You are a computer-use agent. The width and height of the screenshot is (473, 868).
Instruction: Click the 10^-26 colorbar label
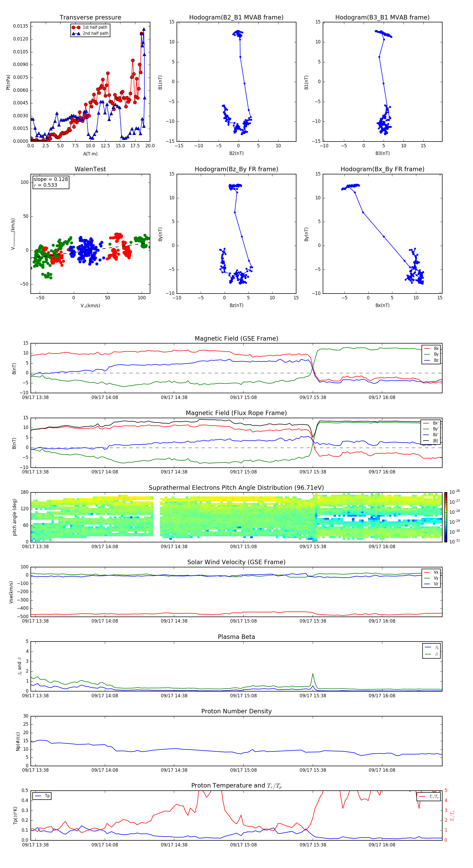(455, 492)
